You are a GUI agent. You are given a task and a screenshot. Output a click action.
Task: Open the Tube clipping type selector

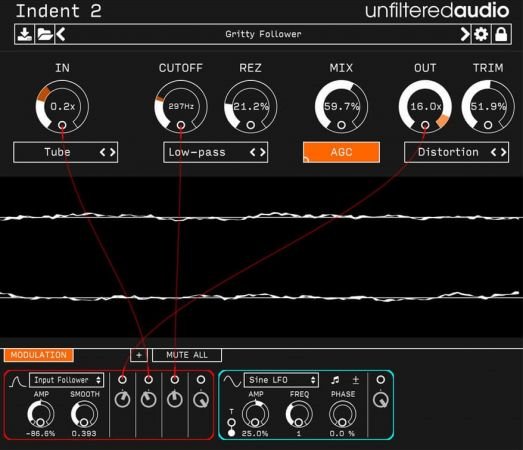[x=65, y=152]
